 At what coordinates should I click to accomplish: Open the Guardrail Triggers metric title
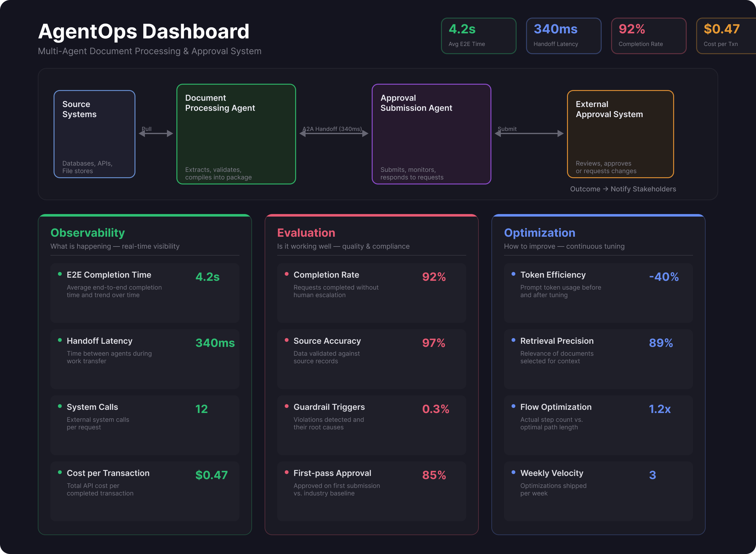(329, 407)
